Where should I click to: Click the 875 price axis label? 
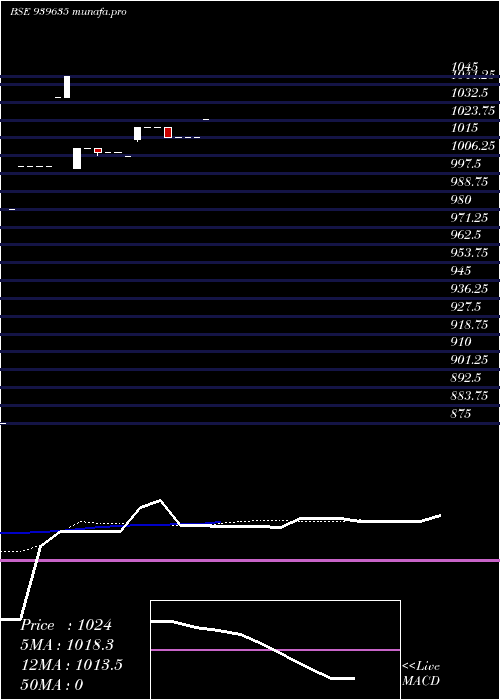[461, 414]
